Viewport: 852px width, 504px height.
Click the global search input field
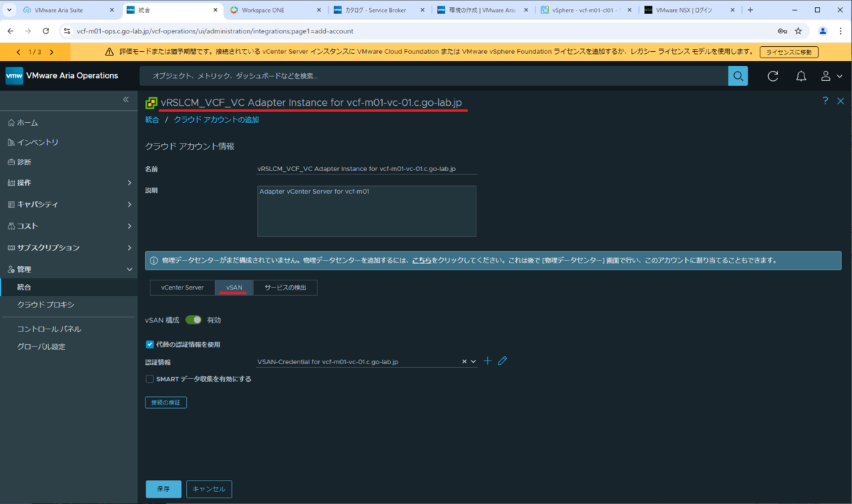434,76
